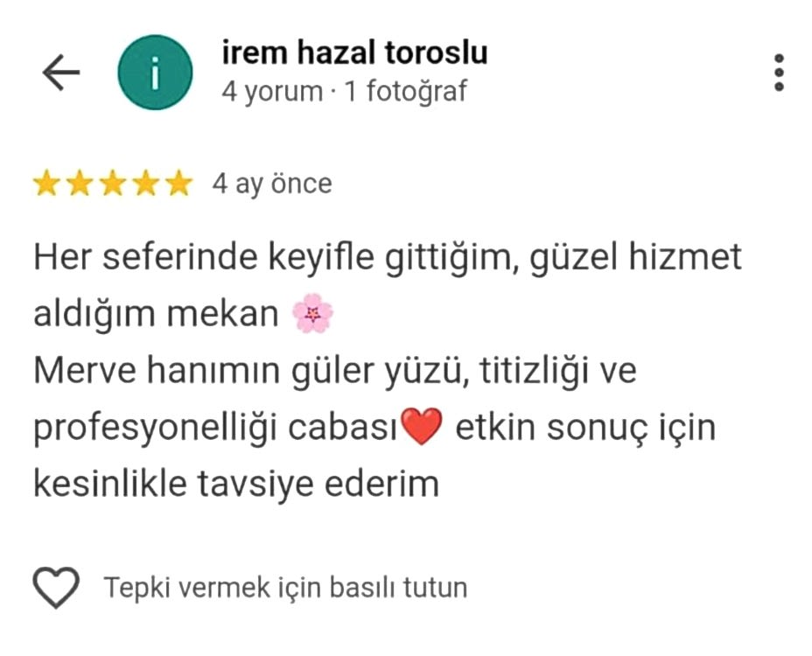Screen dimensions: 812x656
Task: Click 'Tepki vermek için basılı tutun' label
Action: [x=286, y=588]
